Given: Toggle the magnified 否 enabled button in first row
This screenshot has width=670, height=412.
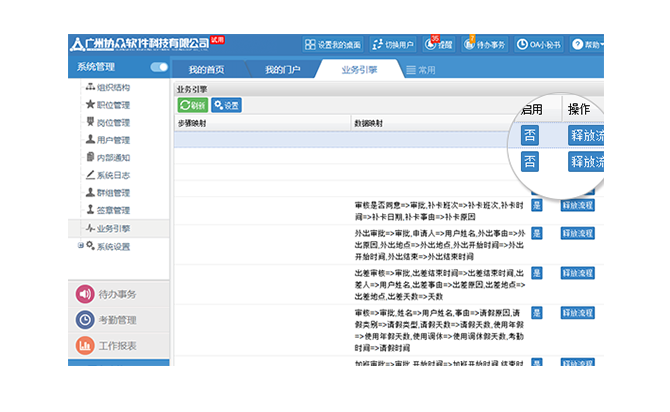Looking at the screenshot, I should pos(530,135).
